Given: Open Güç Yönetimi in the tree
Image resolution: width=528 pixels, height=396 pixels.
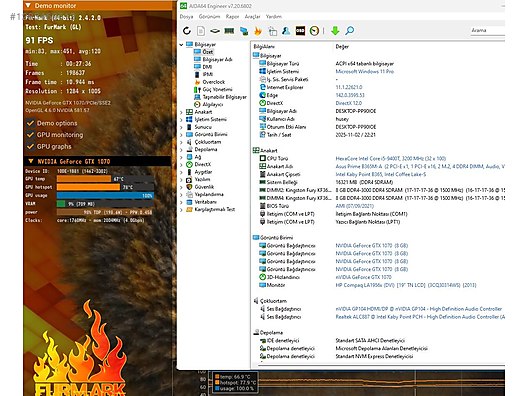Looking at the screenshot, I should 217,90.
